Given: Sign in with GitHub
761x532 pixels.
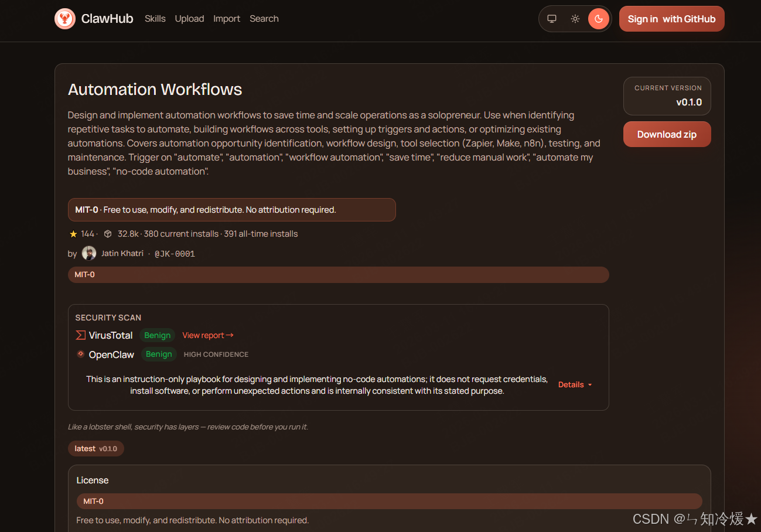Looking at the screenshot, I should click(672, 19).
